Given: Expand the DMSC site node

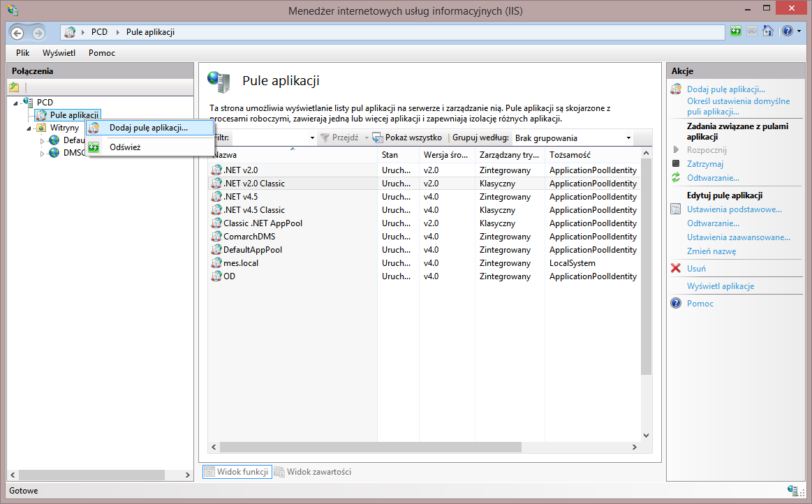Looking at the screenshot, I should [x=43, y=154].
